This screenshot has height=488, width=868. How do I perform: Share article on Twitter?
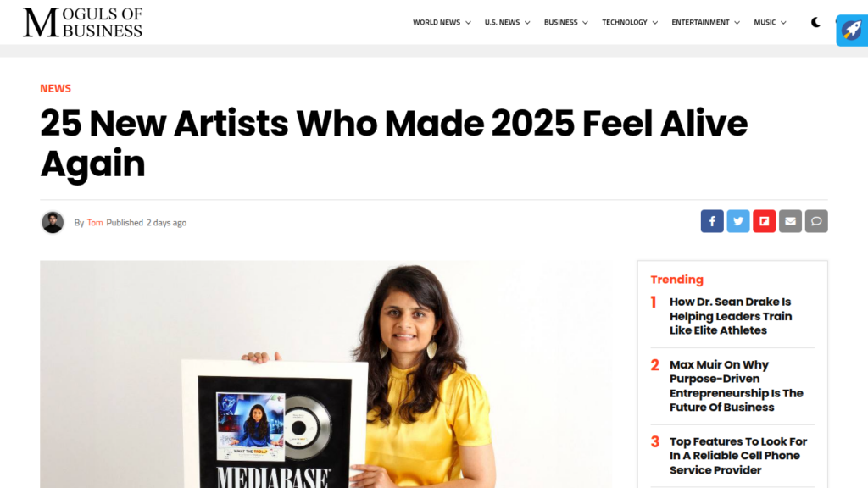pyautogui.click(x=738, y=221)
